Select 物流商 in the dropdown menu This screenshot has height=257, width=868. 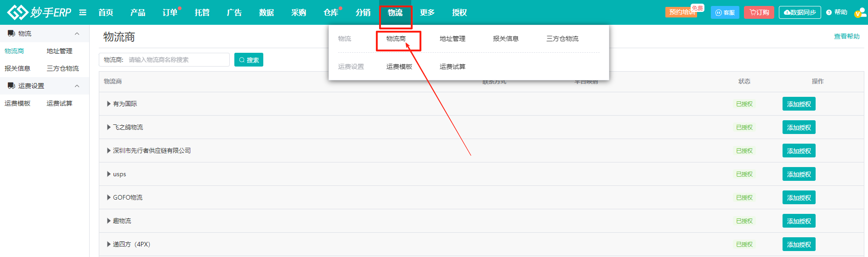pos(396,39)
